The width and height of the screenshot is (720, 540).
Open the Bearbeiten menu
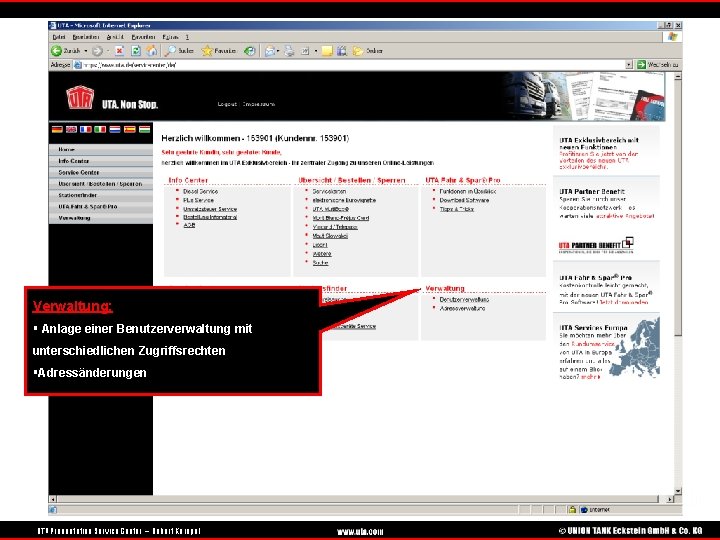(85, 37)
